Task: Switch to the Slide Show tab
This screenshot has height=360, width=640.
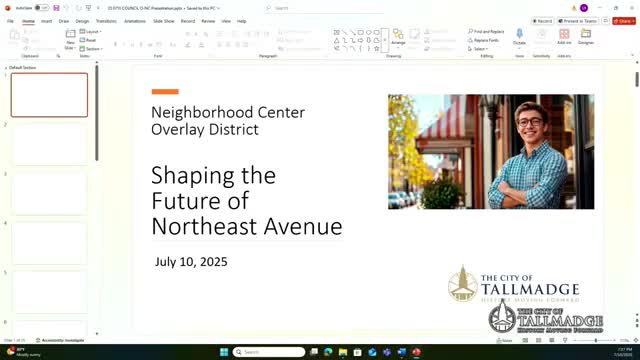Action: tap(163, 21)
